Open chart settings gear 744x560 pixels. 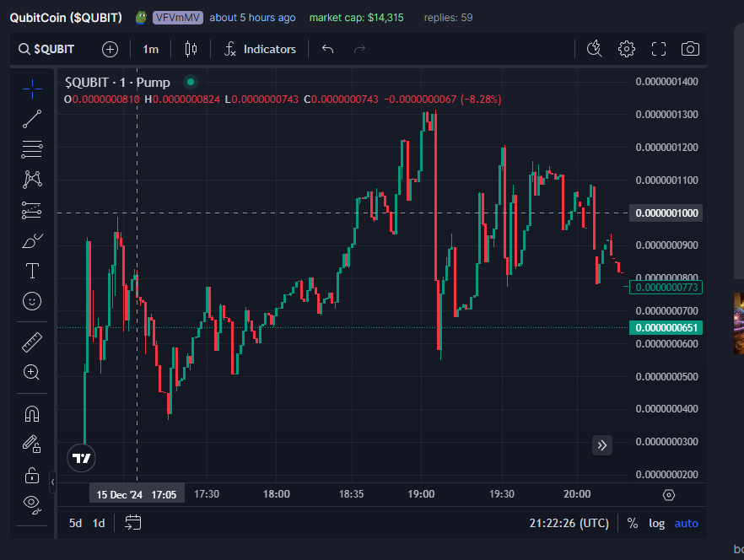pyautogui.click(x=626, y=49)
